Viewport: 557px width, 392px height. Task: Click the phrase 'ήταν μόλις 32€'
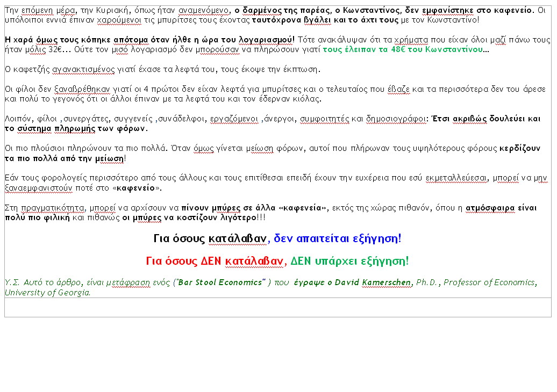pyautogui.click(x=33, y=49)
